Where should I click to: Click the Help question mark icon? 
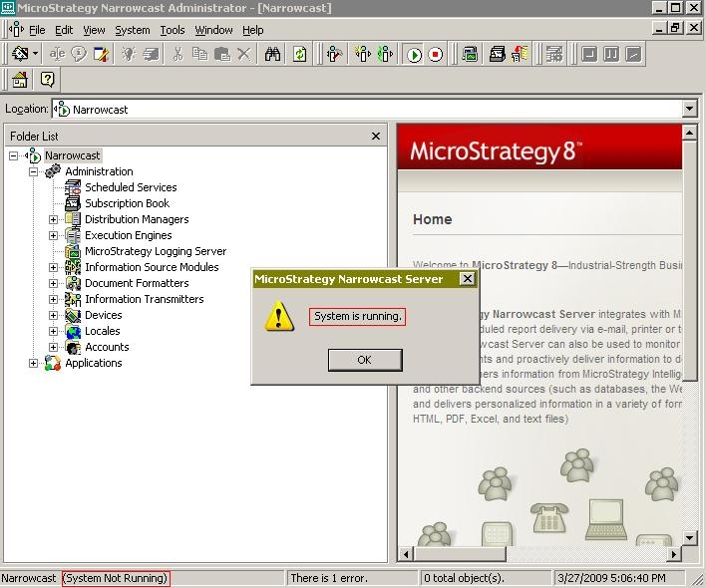tap(47, 80)
